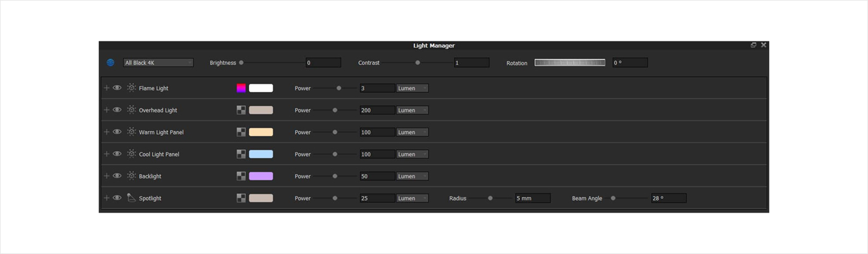Viewport: 868px width, 254px height.
Task: Click the Spotlight Beam Angle slider handle
Action: (613, 198)
